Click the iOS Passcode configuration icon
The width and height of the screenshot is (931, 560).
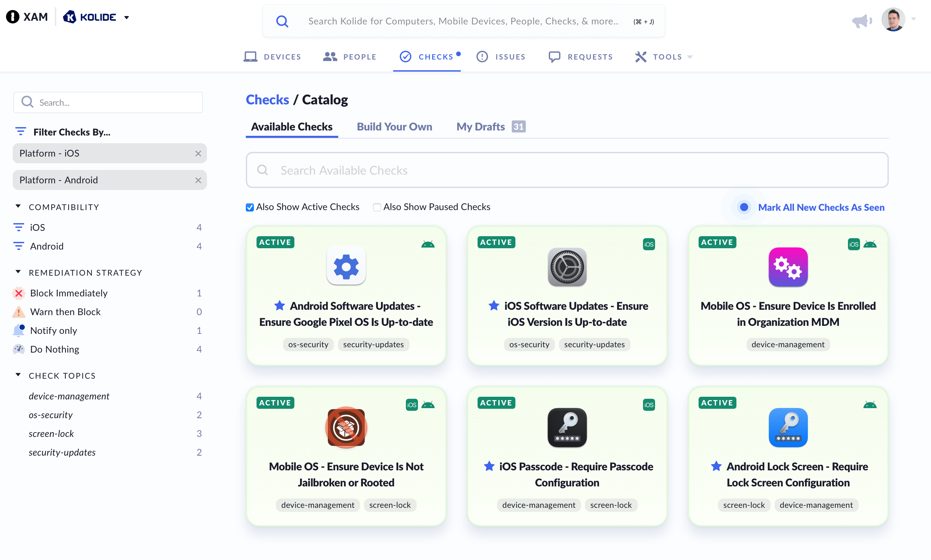(567, 428)
